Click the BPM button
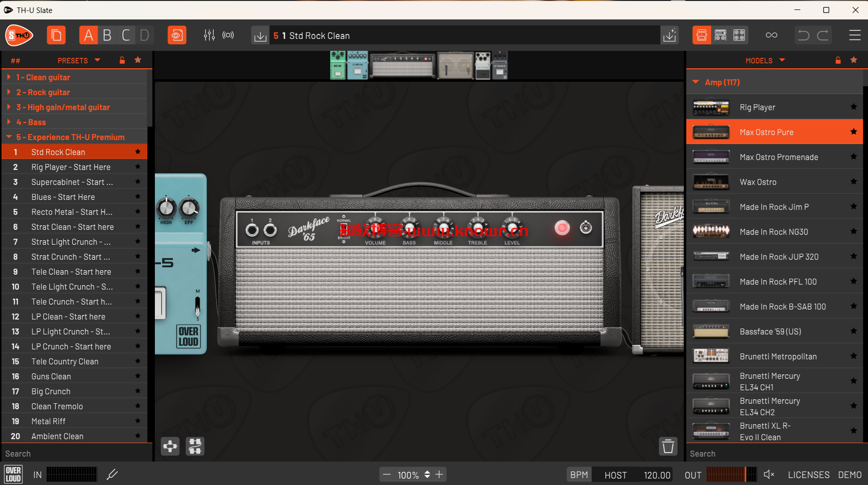Viewport: 868px width, 485px height. click(579, 475)
